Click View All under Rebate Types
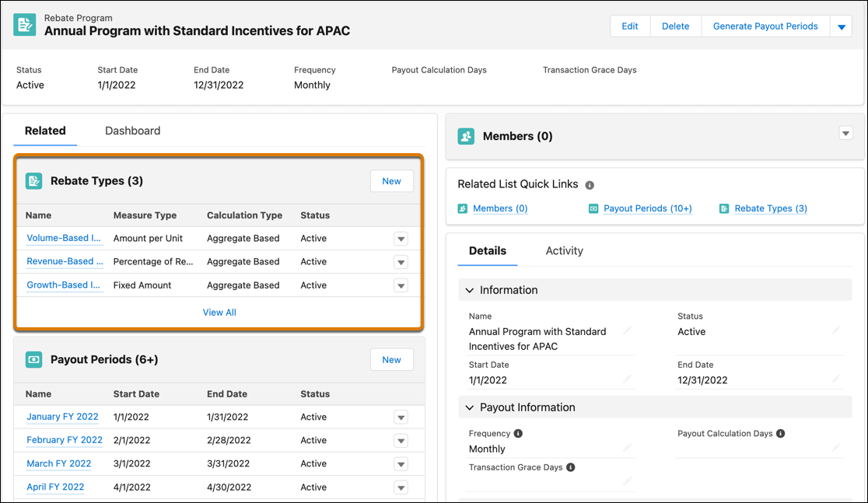 pyautogui.click(x=219, y=312)
